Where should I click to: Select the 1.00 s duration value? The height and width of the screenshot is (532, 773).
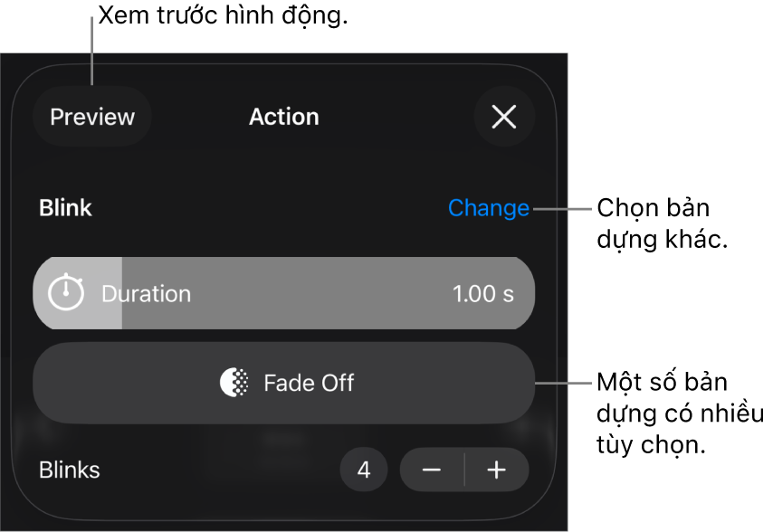tap(482, 294)
